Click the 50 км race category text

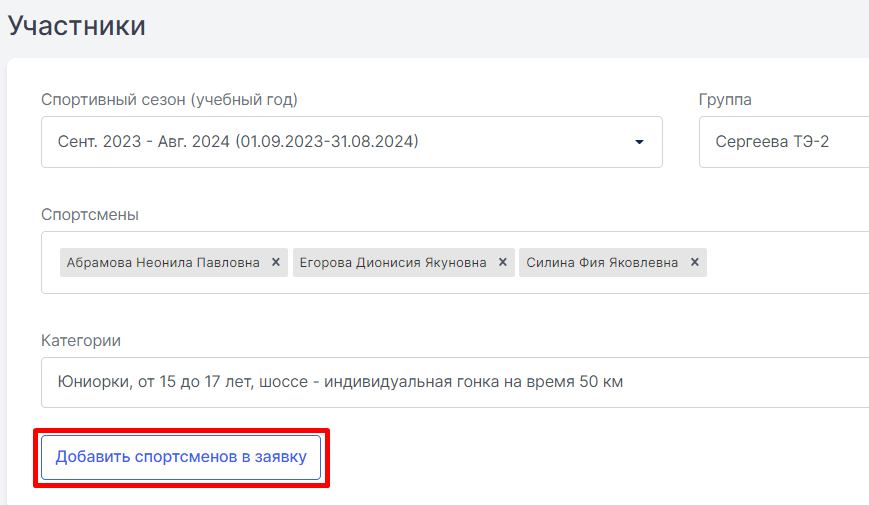(601, 382)
